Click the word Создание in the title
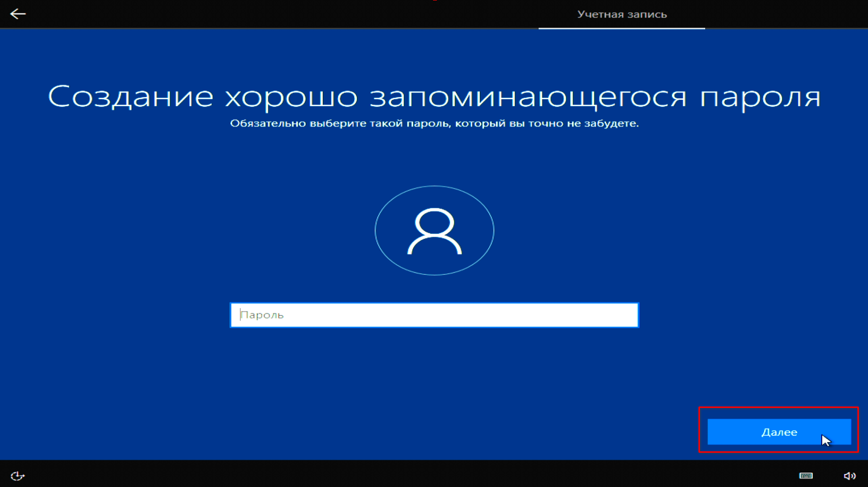 pyautogui.click(x=131, y=96)
